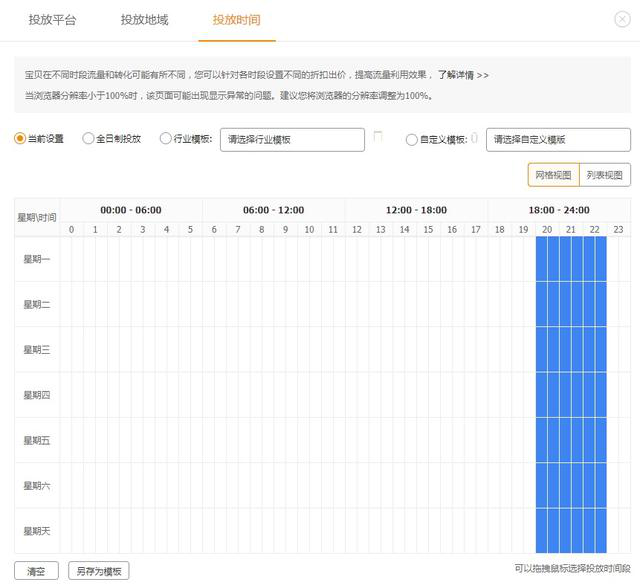Image resolution: width=640 pixels, height=588 pixels.
Task: Select the 行业模板 radio button
Action: pyautogui.click(x=165, y=138)
